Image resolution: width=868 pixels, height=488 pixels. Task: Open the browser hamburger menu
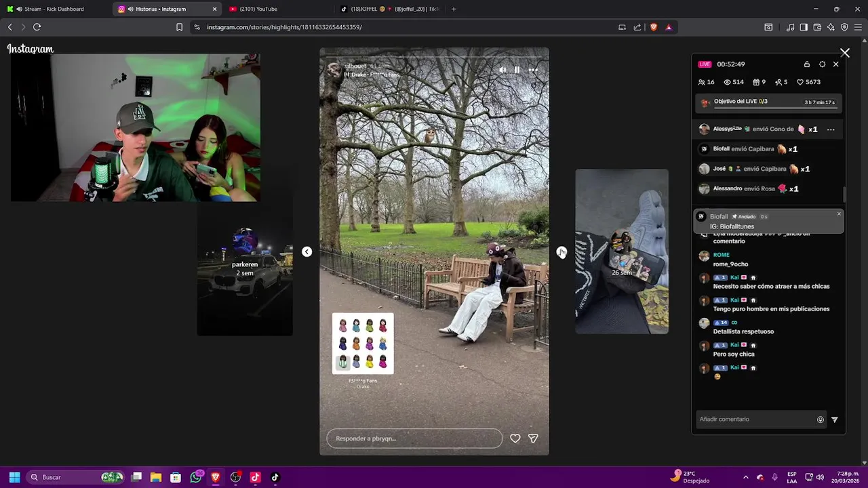[x=858, y=27]
